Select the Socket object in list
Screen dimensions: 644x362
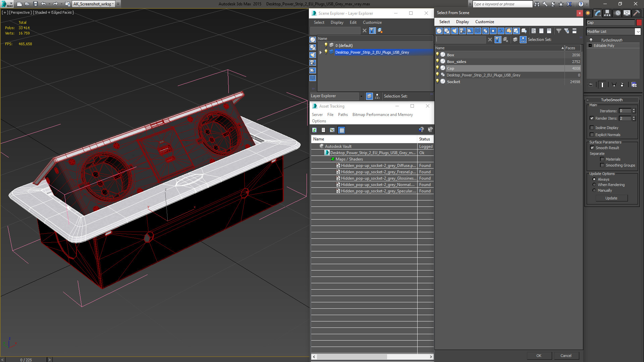click(453, 82)
